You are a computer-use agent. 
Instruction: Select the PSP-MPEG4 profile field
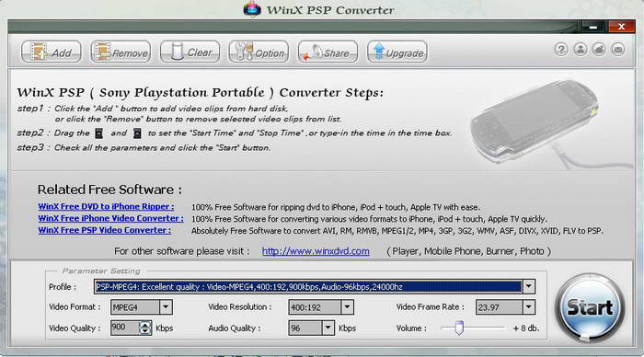[x=308, y=287]
